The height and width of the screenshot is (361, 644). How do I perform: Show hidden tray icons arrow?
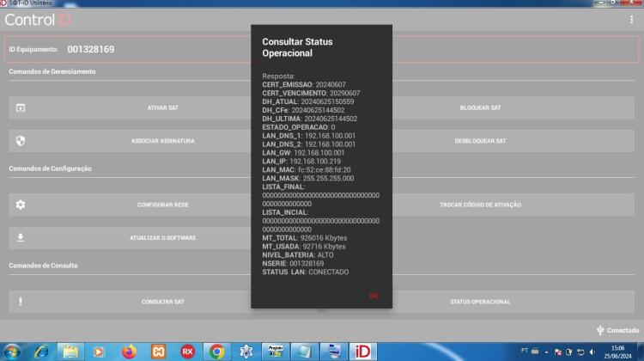(x=546, y=352)
